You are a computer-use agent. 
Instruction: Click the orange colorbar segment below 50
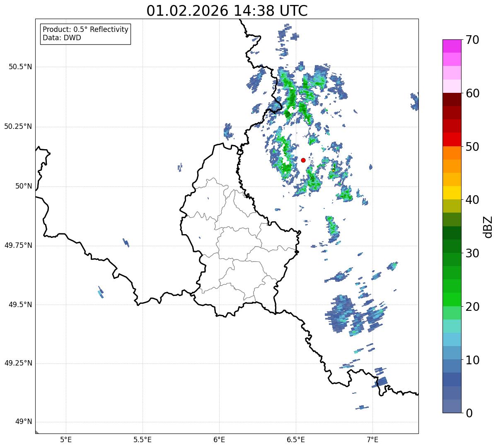pyautogui.click(x=452, y=153)
